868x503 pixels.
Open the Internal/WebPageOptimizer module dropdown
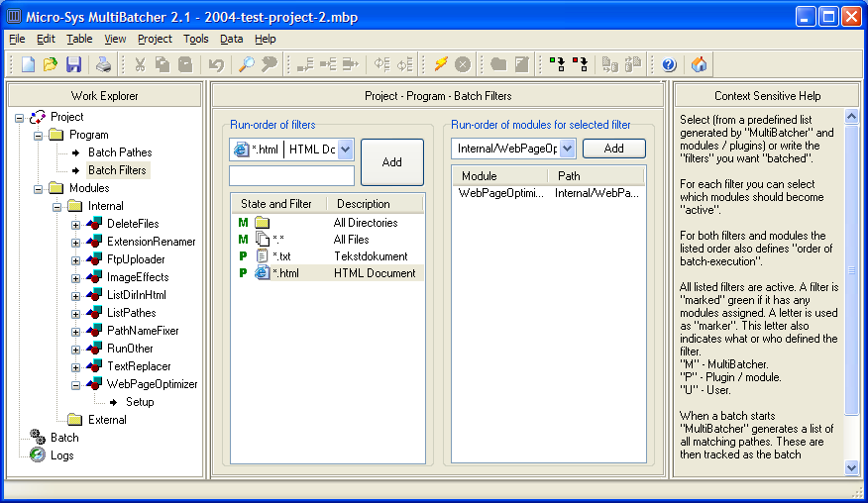[567, 149]
